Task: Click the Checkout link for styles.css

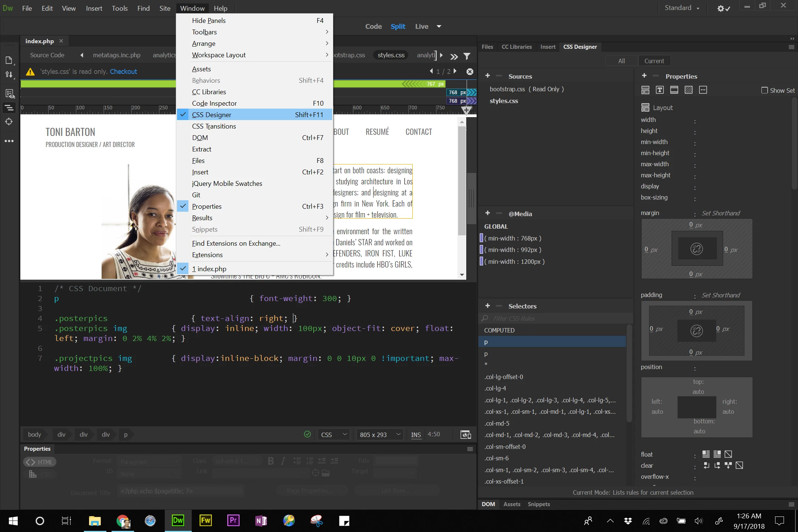Action: (123, 71)
